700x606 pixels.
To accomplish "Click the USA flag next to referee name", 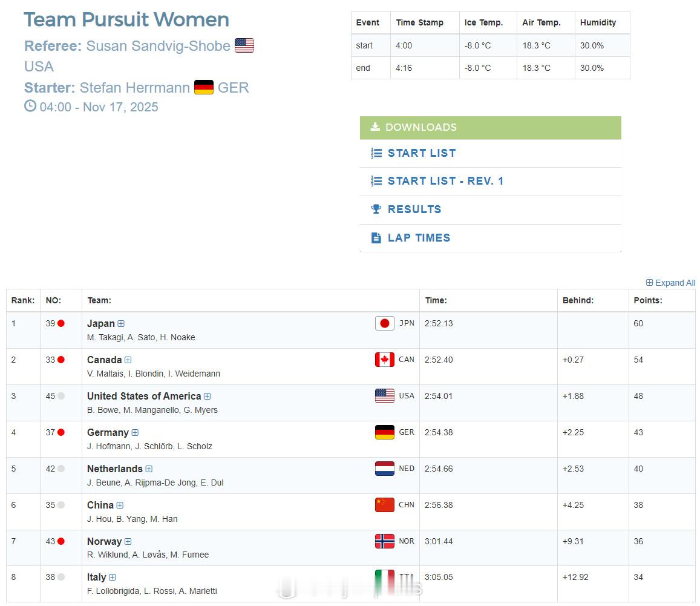I will [244, 45].
